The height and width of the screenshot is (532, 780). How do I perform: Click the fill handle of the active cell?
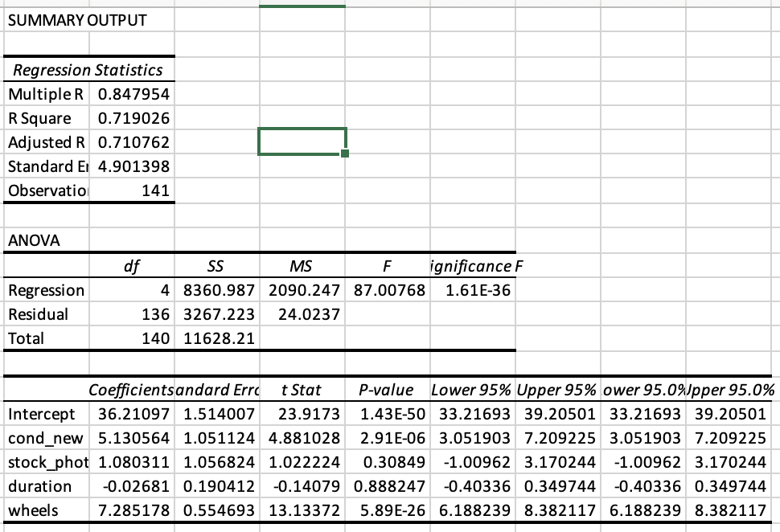344,152
